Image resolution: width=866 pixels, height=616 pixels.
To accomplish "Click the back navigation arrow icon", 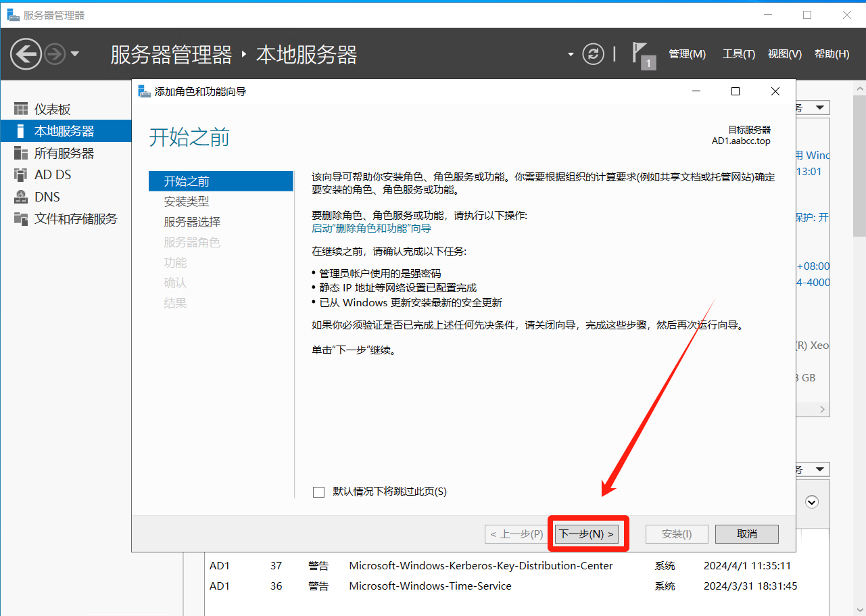I will click(x=26, y=54).
